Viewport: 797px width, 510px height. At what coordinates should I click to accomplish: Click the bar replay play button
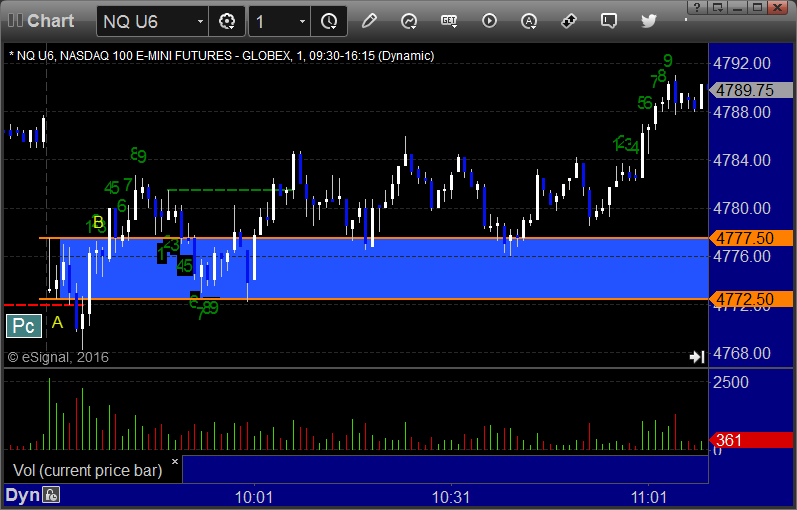489,21
